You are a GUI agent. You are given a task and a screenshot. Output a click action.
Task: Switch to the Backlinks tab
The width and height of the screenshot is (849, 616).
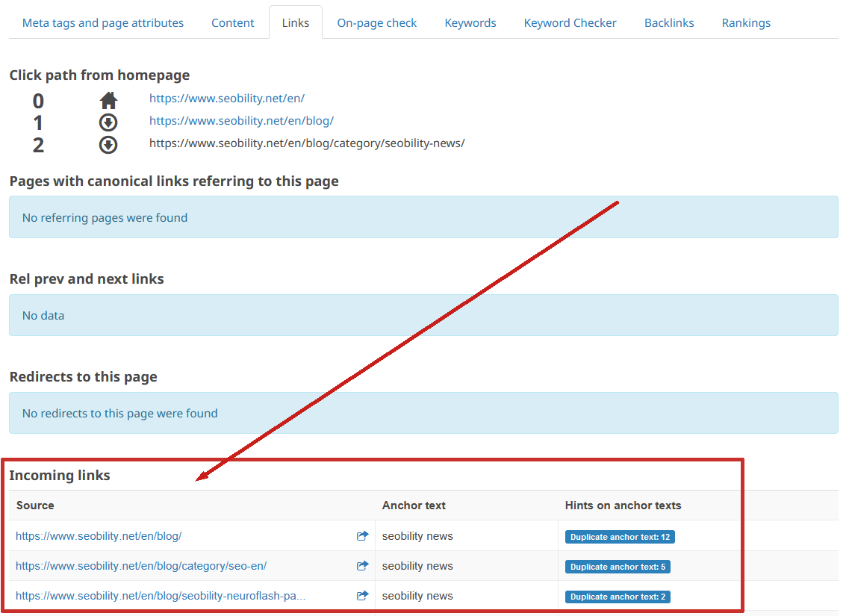coord(669,22)
